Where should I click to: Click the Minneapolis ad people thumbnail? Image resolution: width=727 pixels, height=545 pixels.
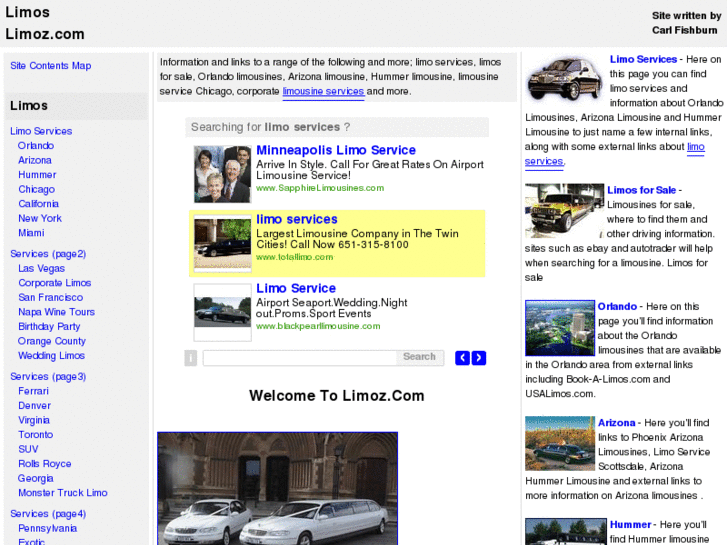(223, 174)
